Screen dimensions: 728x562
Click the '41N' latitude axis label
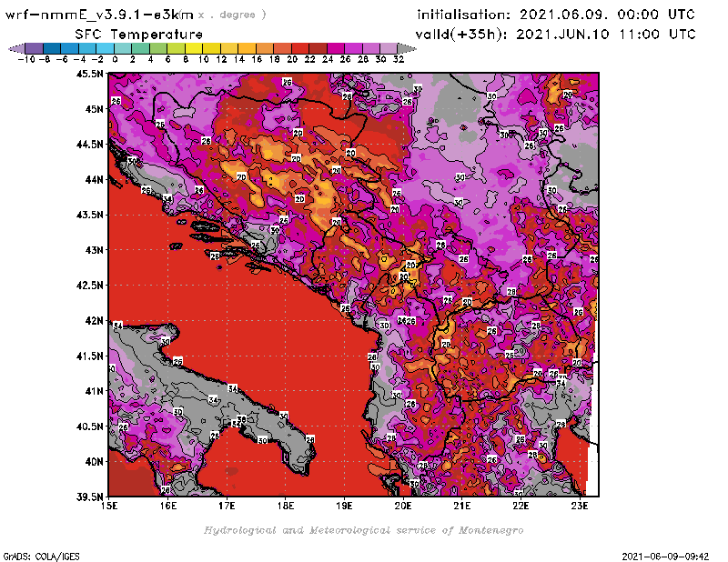click(x=94, y=391)
